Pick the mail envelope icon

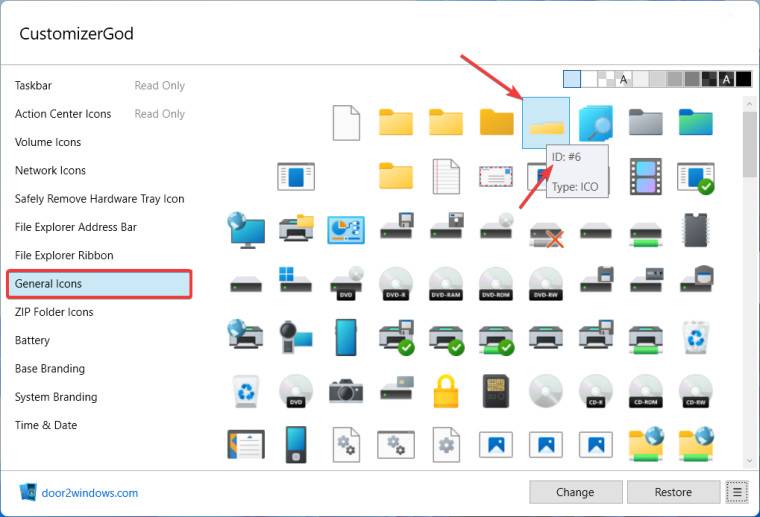coord(496,176)
